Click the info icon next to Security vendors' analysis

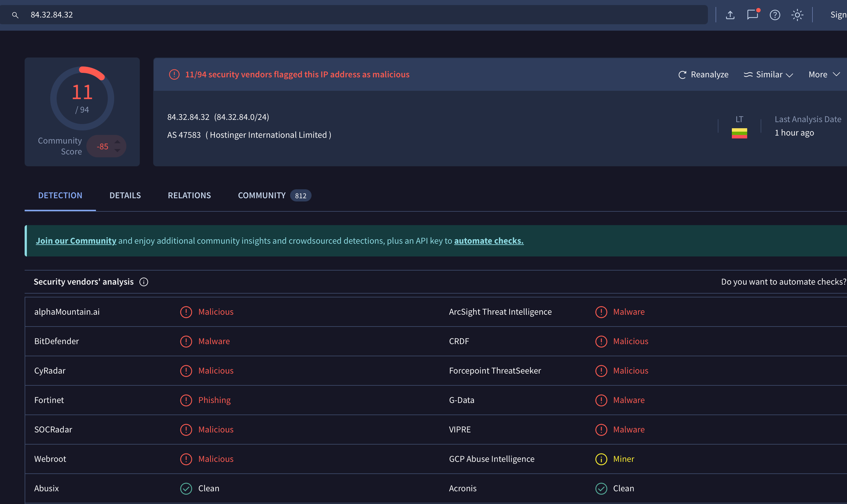point(144,282)
